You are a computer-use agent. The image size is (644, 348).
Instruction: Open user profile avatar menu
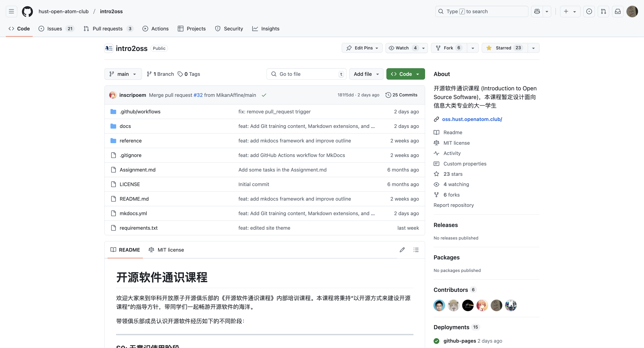[632, 11]
